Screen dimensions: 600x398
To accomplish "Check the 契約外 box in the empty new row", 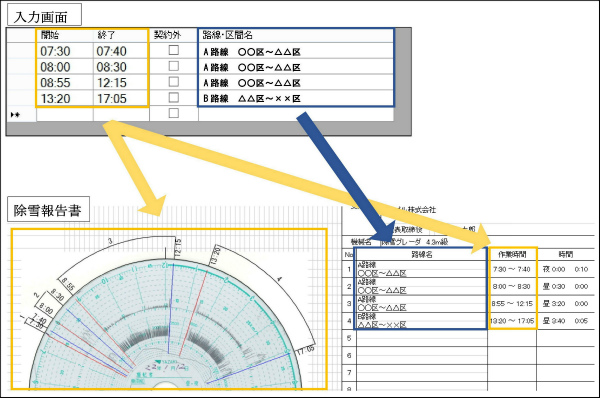I will click(x=174, y=113).
